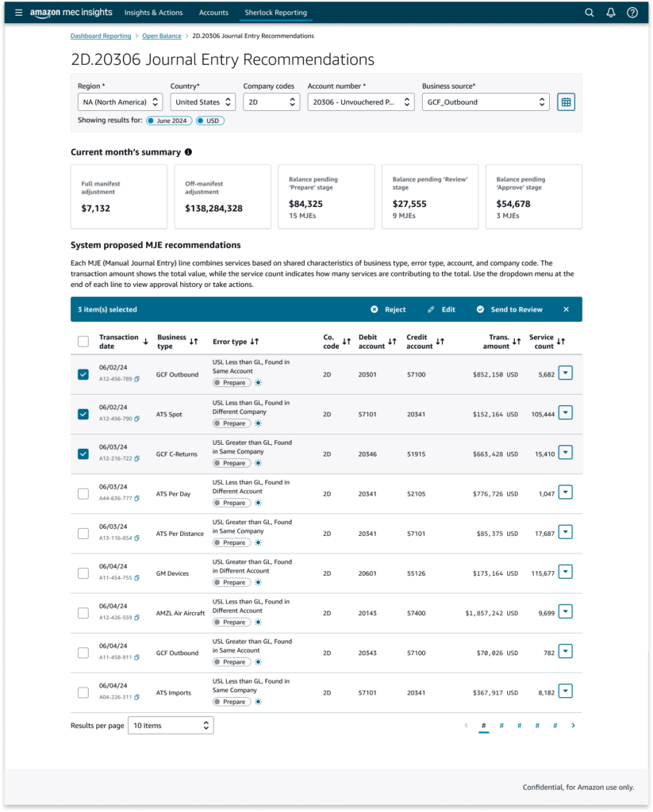Expand actions menu for ATS Imports row
This screenshot has height=812, width=653.
[x=566, y=691]
